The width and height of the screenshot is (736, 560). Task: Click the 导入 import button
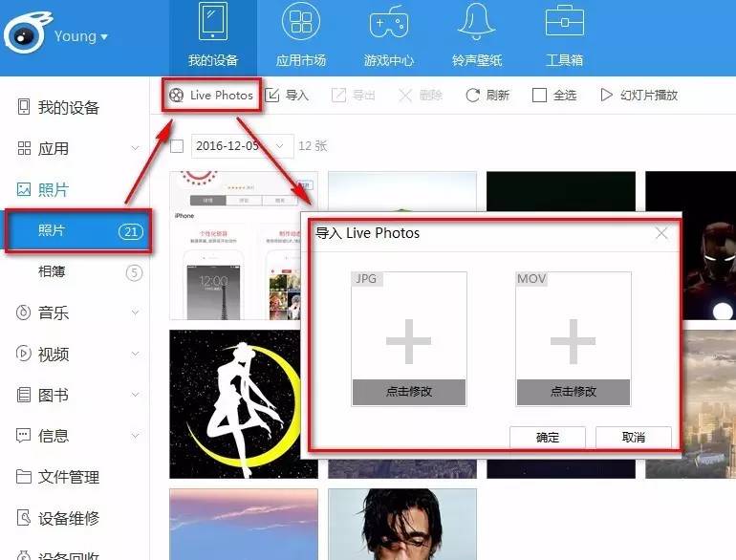287,96
